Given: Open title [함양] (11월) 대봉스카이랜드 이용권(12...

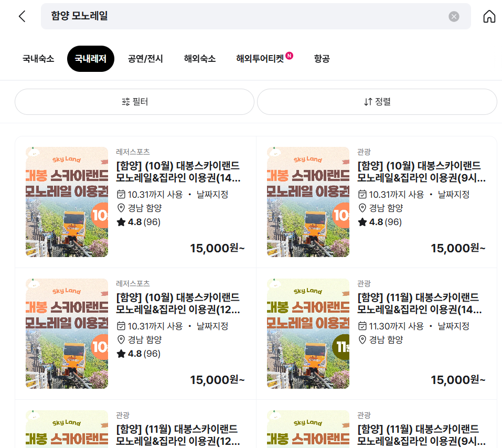Looking at the screenshot, I should pyautogui.click(x=178, y=435).
